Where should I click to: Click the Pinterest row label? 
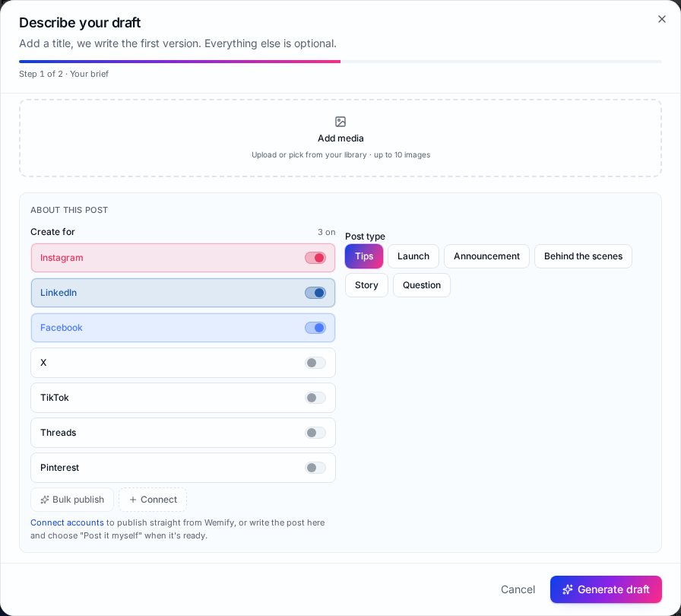[59, 468]
